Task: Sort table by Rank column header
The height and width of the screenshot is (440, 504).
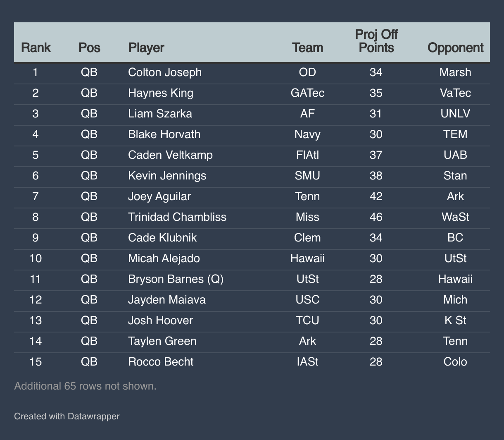Action: pos(36,48)
